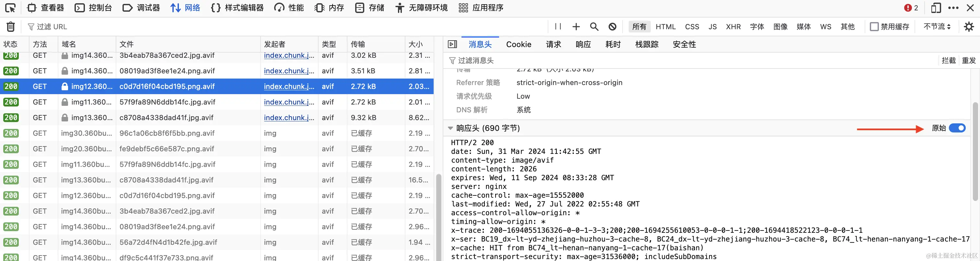This screenshot has height=261, width=980.
Task: Click the red error count badge
Action: (x=911, y=7)
